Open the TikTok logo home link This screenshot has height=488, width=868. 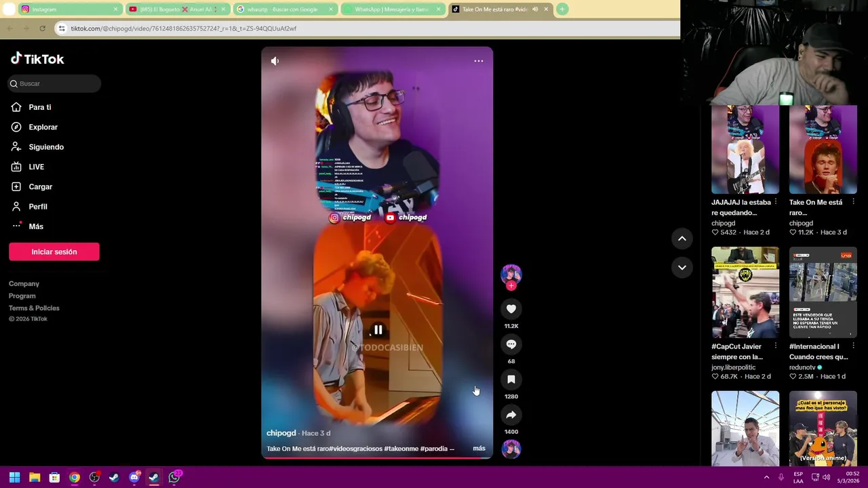point(37,59)
